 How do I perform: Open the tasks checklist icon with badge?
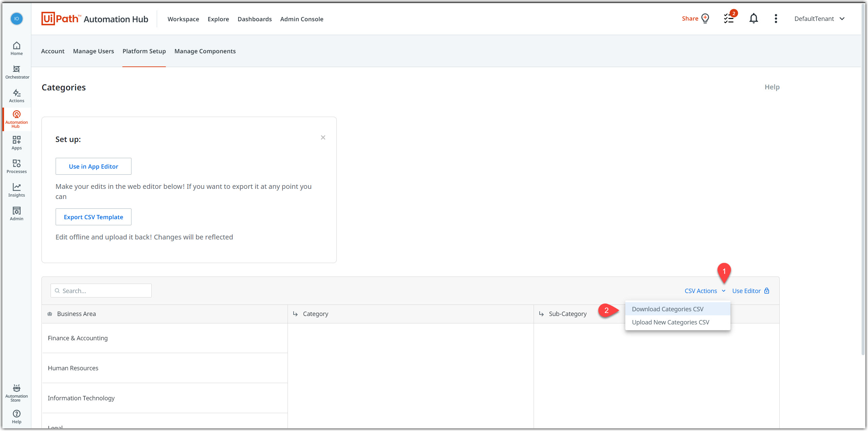pyautogui.click(x=729, y=18)
